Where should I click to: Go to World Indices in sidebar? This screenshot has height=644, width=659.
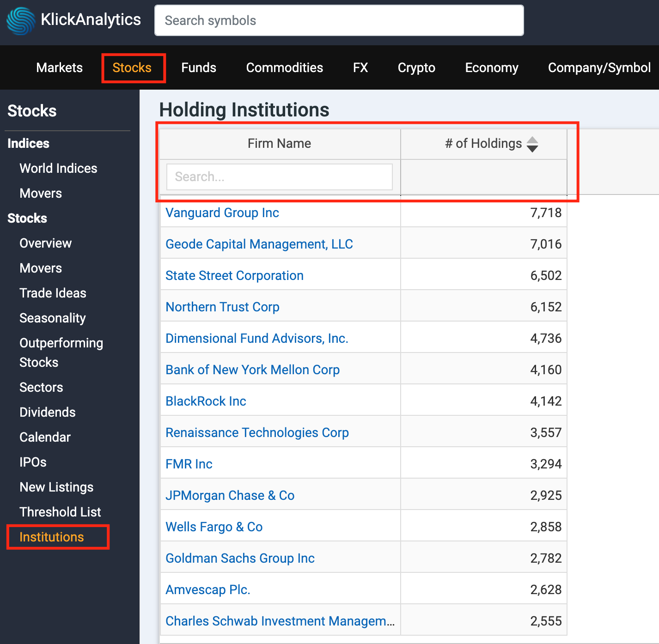pos(58,168)
